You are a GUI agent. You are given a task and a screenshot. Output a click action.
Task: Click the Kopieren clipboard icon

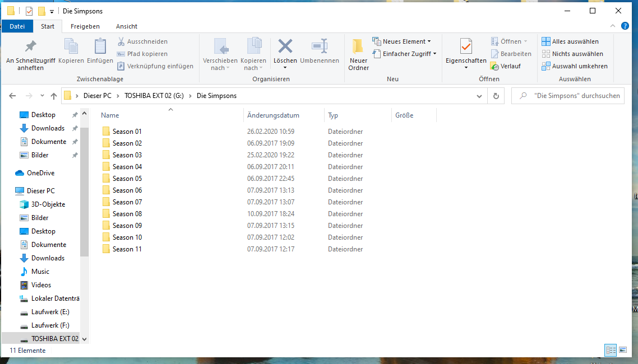click(71, 46)
